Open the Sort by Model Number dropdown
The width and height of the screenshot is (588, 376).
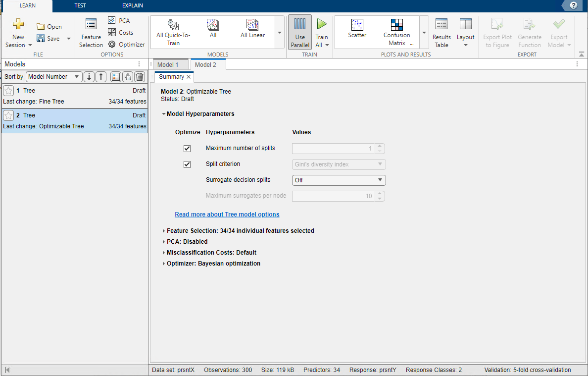pos(54,77)
